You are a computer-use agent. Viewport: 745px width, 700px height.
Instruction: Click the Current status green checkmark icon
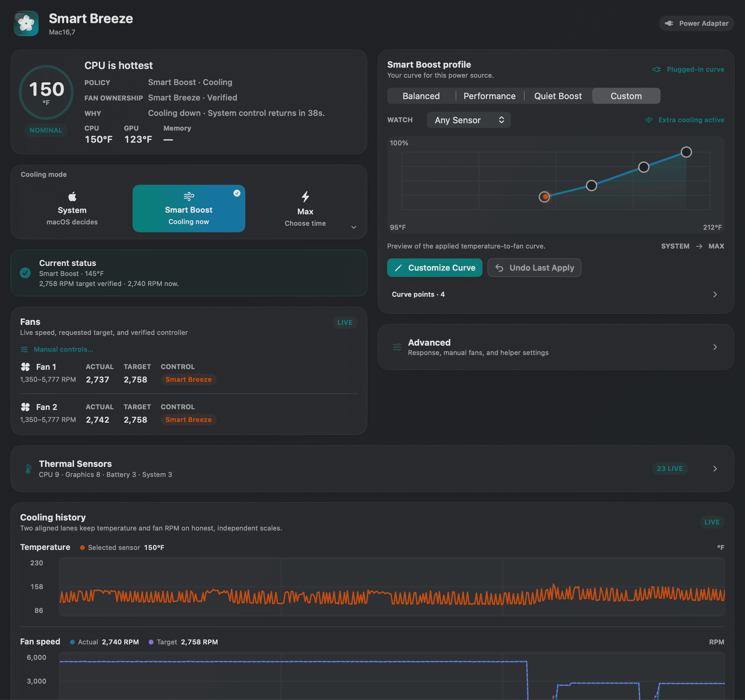(25, 273)
